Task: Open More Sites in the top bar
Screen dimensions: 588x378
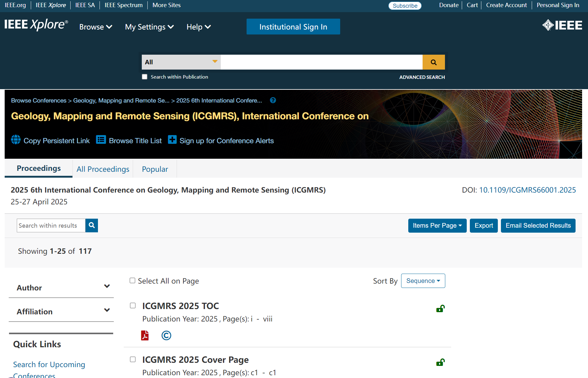Action: pyautogui.click(x=166, y=5)
